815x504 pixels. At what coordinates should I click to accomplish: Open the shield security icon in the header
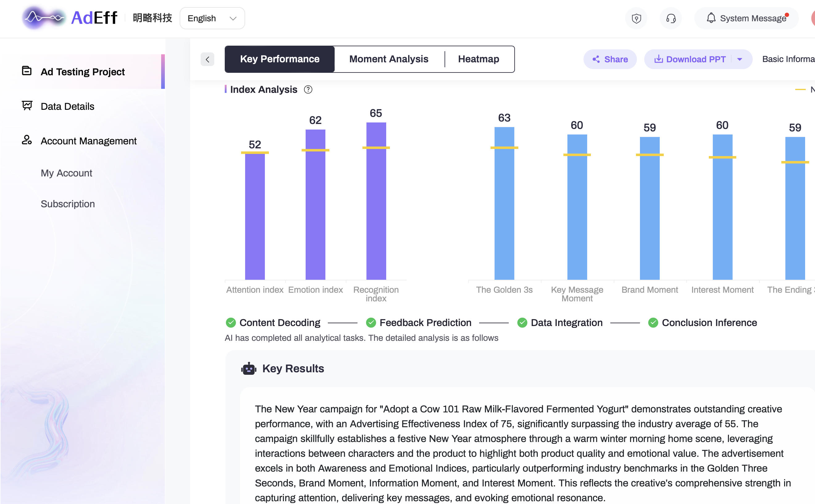click(637, 18)
